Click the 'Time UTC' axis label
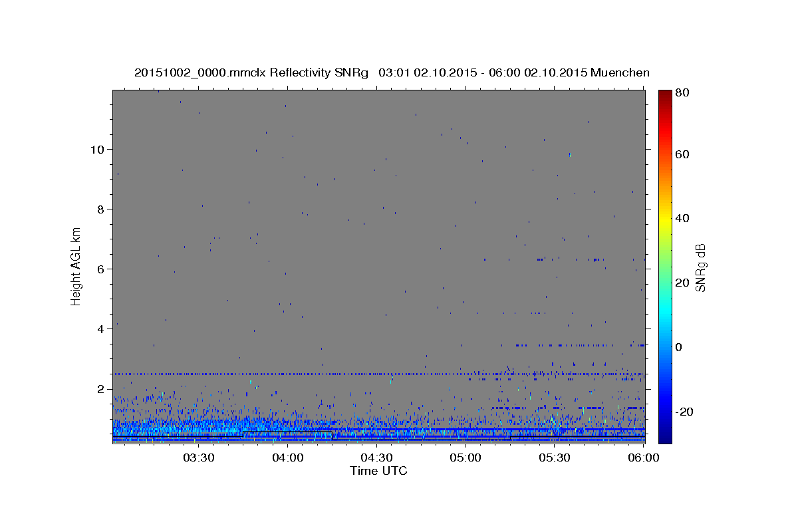The width and height of the screenshot is (798, 532). [378, 471]
